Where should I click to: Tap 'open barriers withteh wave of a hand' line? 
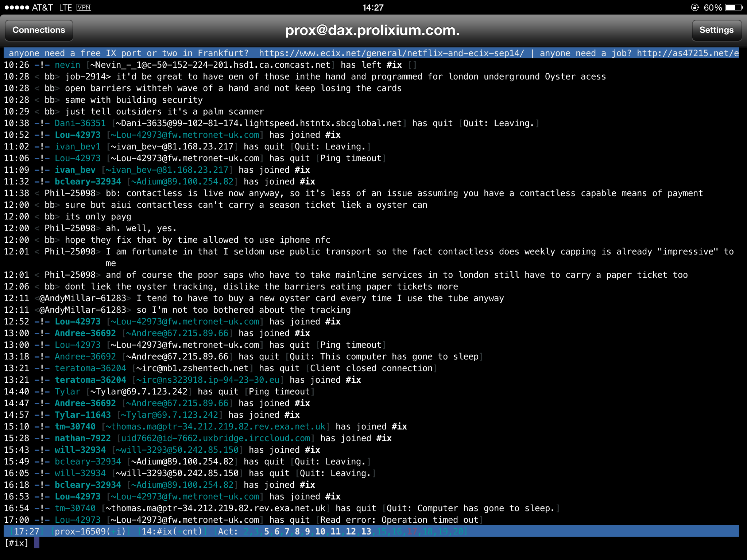[233, 88]
